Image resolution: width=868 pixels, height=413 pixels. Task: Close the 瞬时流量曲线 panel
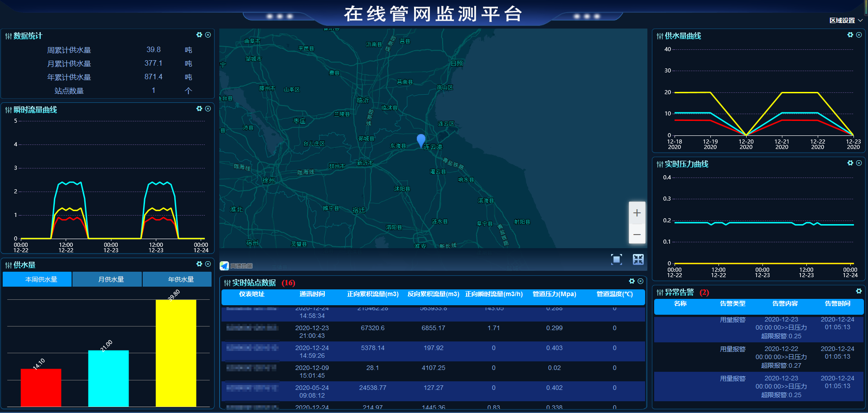tap(208, 109)
